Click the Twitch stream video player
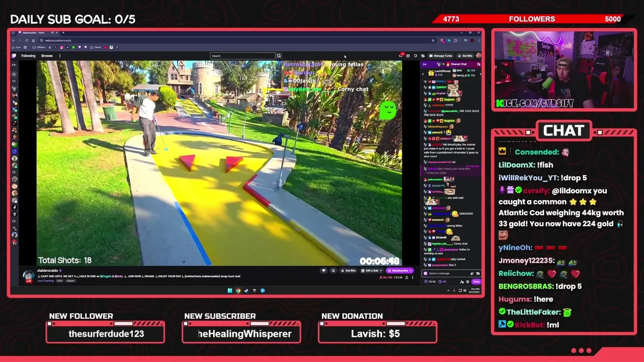644x362 pixels. click(x=219, y=163)
